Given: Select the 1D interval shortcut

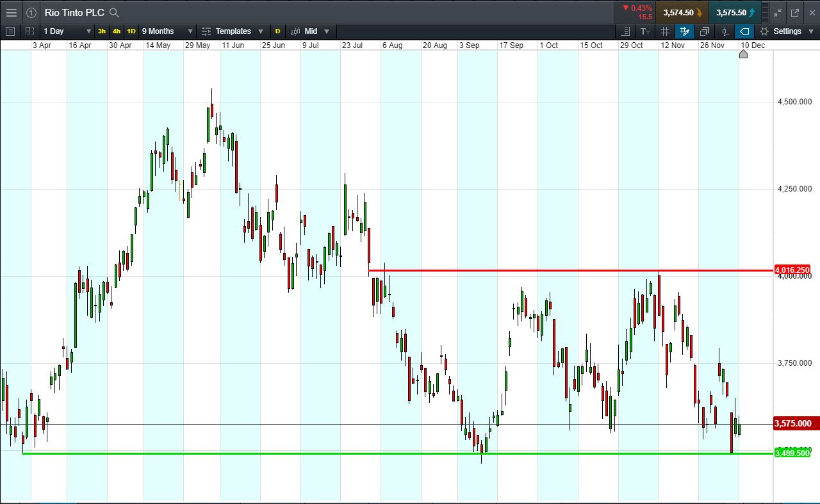Looking at the screenshot, I should click(131, 31).
